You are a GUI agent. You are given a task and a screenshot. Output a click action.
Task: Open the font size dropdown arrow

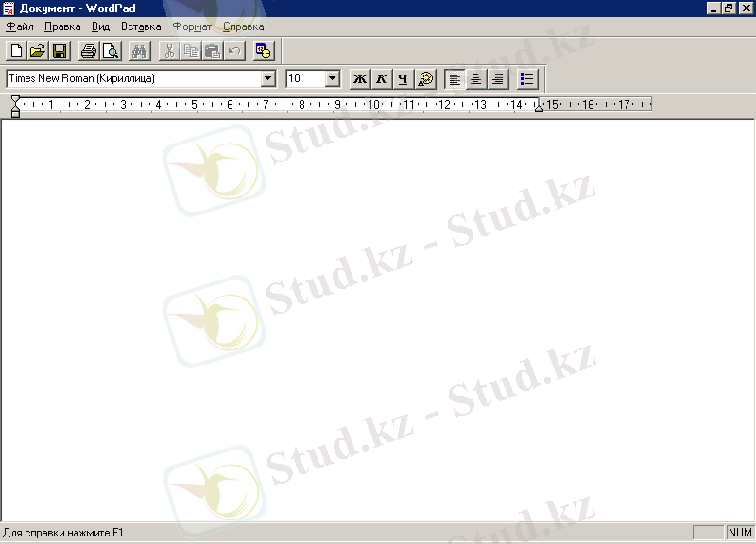pyautogui.click(x=333, y=79)
